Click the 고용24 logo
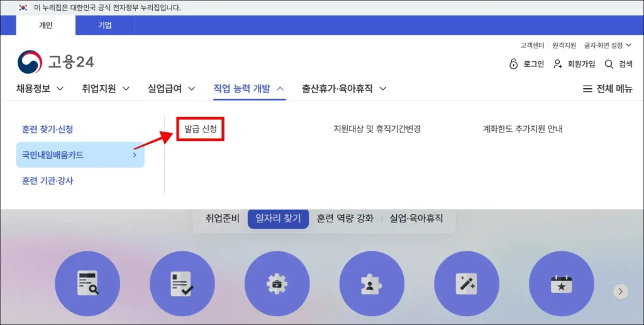The width and height of the screenshot is (644, 325). (x=55, y=62)
